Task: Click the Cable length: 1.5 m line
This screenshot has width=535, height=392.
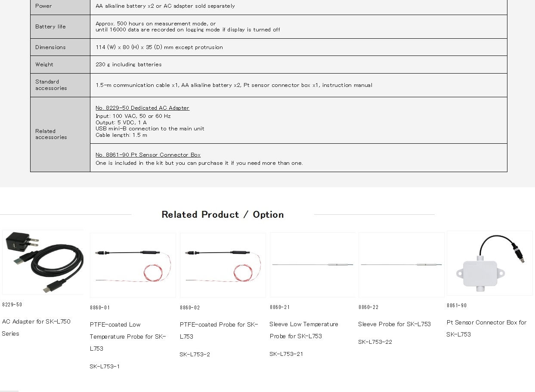Action: (x=121, y=135)
